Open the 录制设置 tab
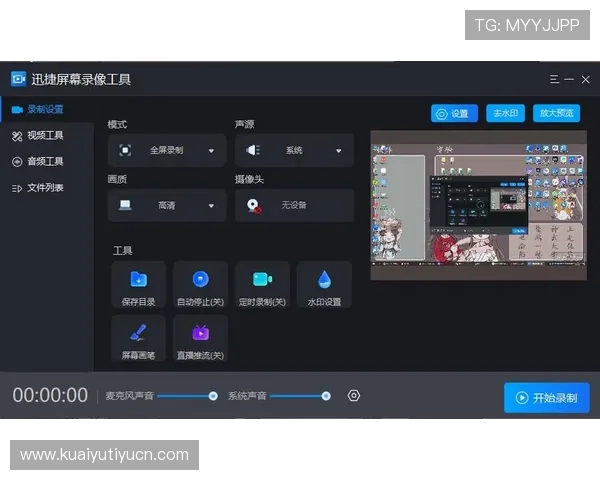 point(47,109)
